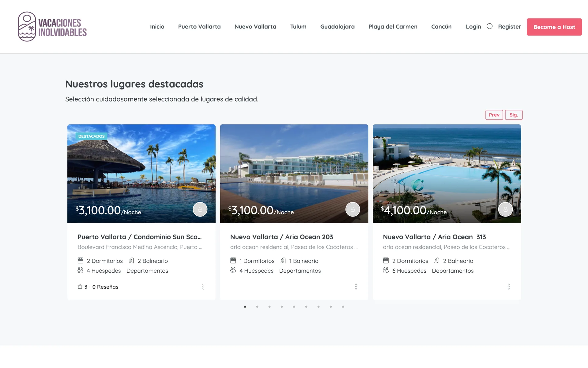Click the $4,100.00/Noche price on Aria Ocean 313
Image resolution: width=588 pixels, height=368 pixels.
[x=414, y=210]
